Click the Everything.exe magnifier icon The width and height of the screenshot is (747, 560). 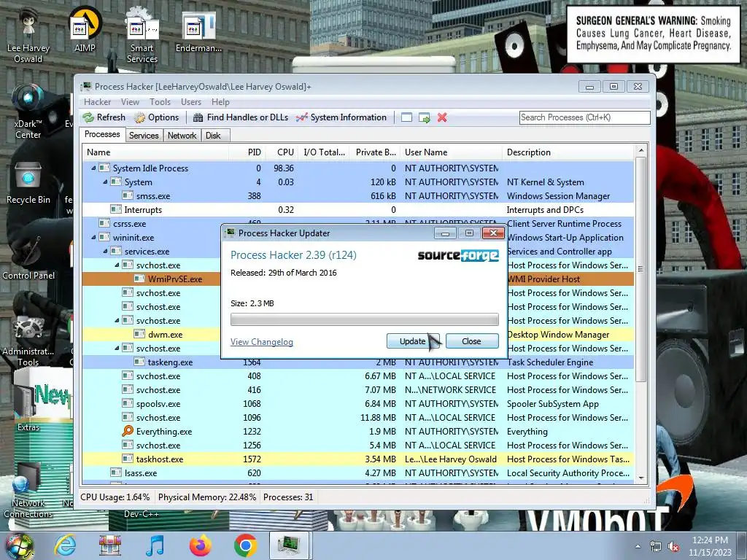tap(128, 431)
